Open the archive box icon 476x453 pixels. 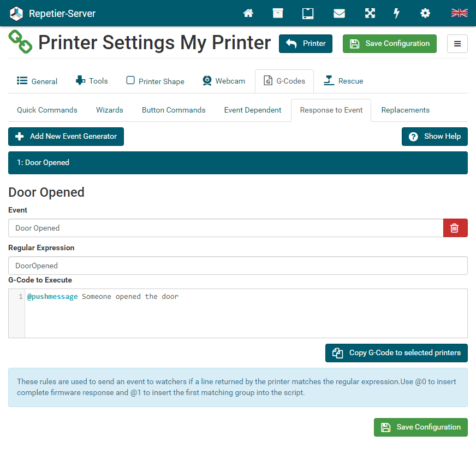(278, 13)
